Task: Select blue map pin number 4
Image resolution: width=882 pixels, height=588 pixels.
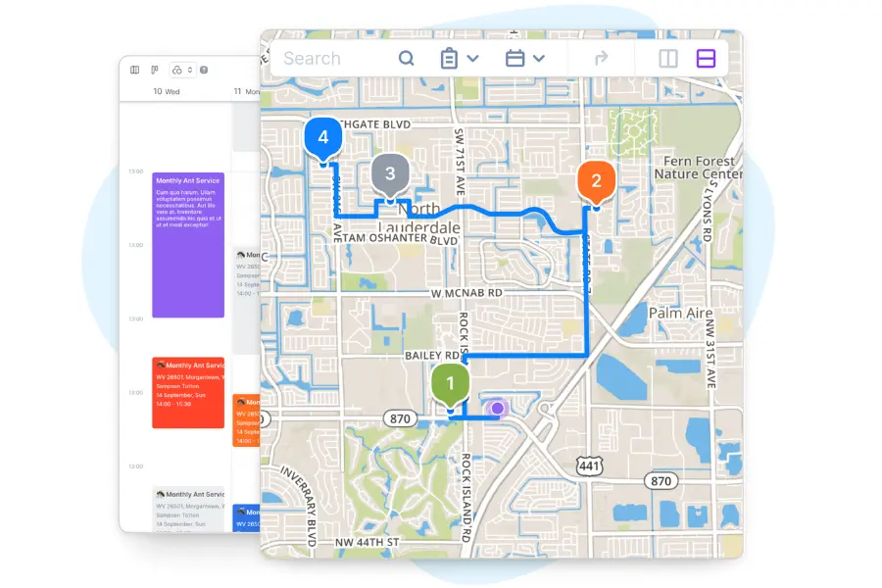Action: pos(322,139)
